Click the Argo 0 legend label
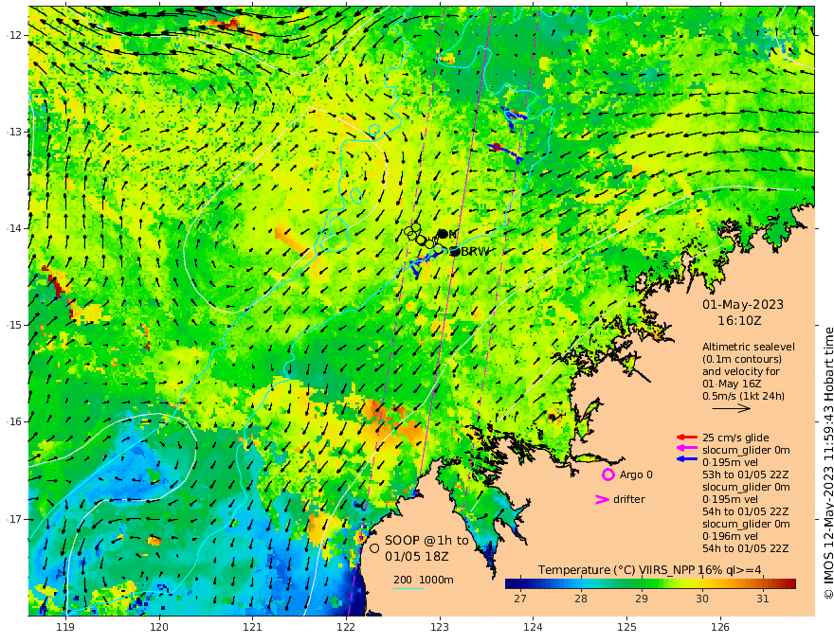The height and width of the screenshot is (644, 834). 636,474
